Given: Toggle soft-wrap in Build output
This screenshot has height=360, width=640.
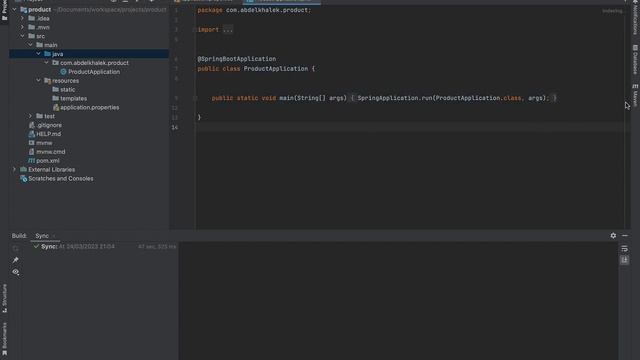Looking at the screenshot, I should coord(624,249).
